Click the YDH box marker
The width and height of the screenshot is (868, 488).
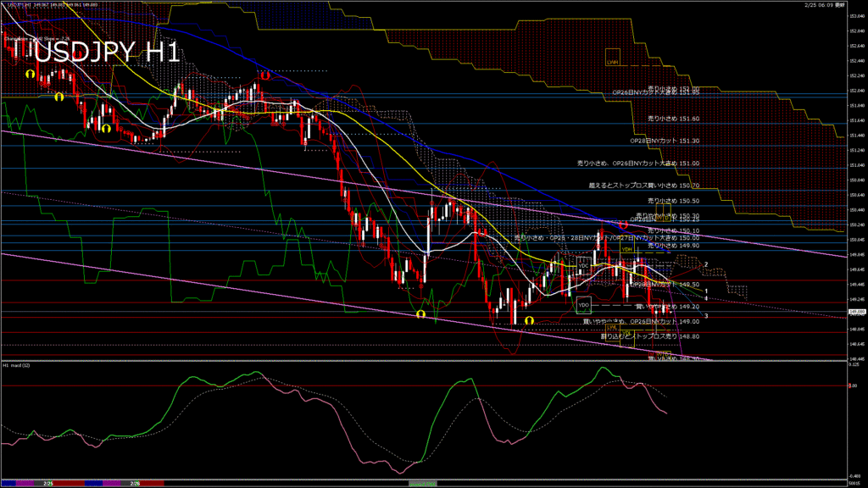click(627, 250)
